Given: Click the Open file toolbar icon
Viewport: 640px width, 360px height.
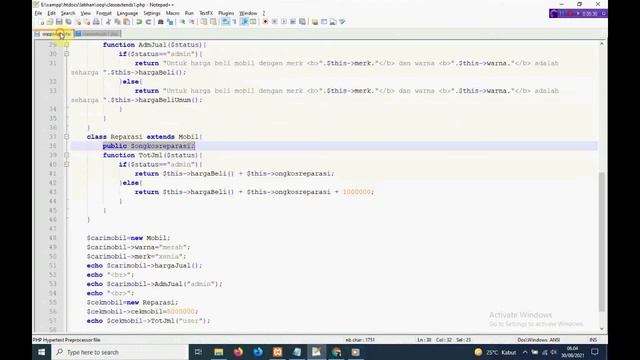Looking at the screenshot, I should (x=50, y=22).
